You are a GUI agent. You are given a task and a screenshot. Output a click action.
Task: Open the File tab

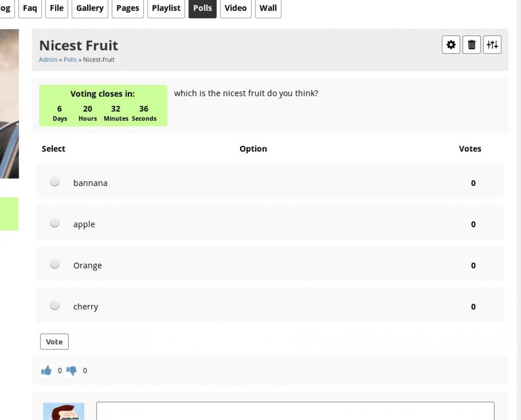pos(57,8)
